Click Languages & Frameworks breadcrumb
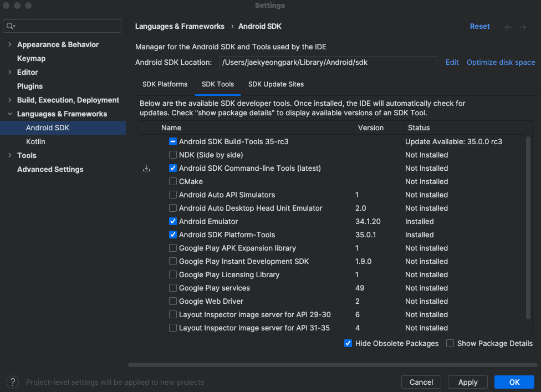The height and width of the screenshot is (392, 541). click(180, 26)
